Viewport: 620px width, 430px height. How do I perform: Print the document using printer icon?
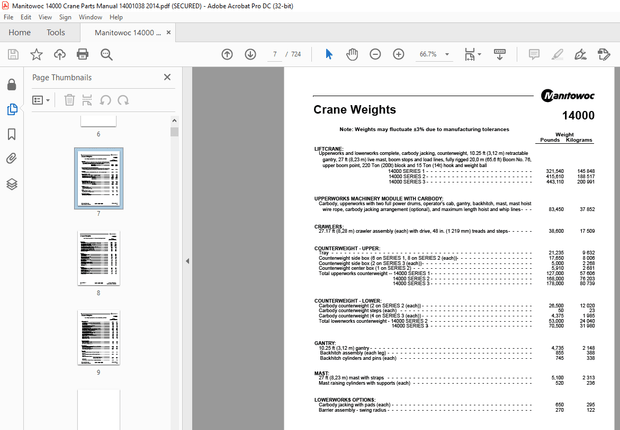83,54
